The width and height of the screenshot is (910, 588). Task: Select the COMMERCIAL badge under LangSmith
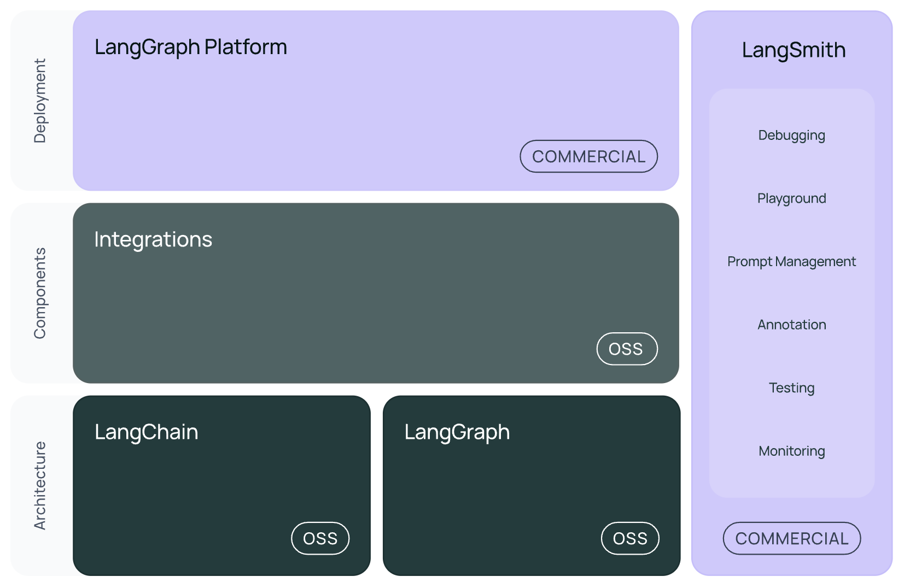click(x=791, y=538)
